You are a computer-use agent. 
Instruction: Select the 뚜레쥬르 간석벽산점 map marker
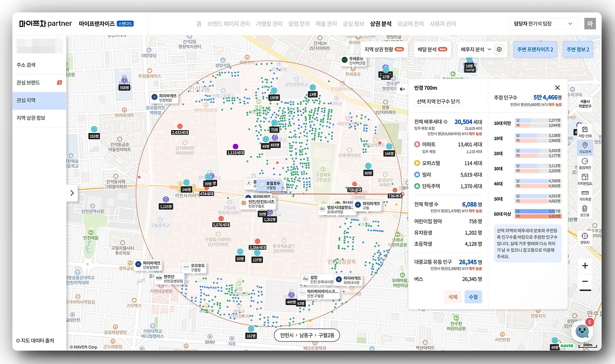353,61
